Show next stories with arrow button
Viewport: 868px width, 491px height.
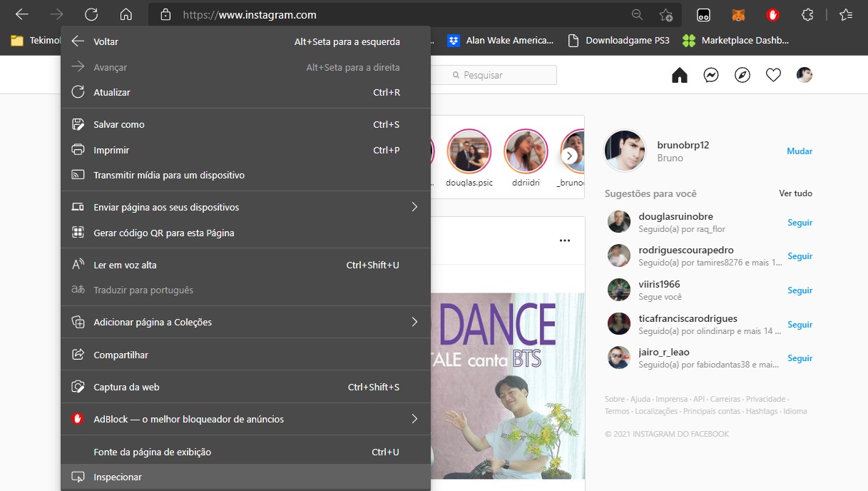(569, 156)
